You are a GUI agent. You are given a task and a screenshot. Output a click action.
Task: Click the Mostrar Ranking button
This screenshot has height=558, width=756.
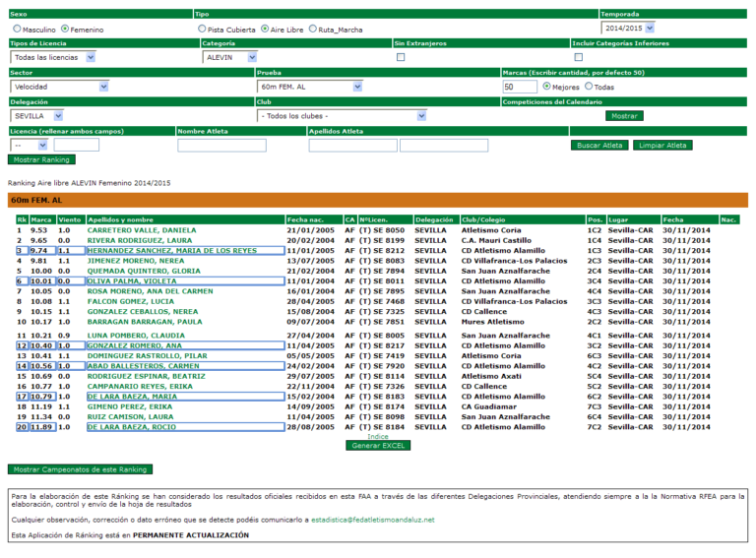coord(40,159)
